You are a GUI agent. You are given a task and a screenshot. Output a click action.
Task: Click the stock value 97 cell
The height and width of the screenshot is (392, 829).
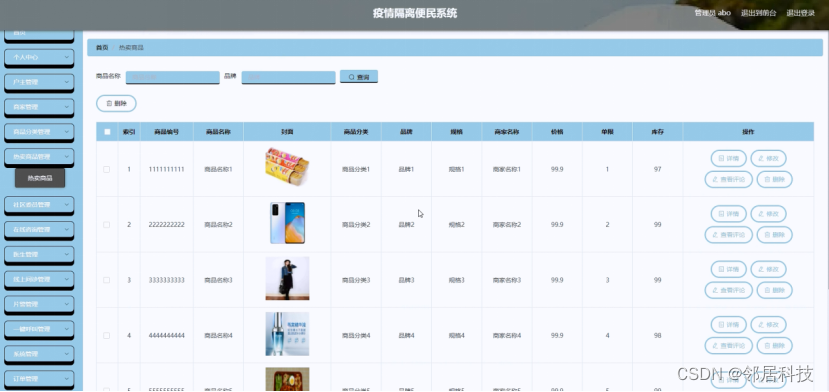click(657, 169)
